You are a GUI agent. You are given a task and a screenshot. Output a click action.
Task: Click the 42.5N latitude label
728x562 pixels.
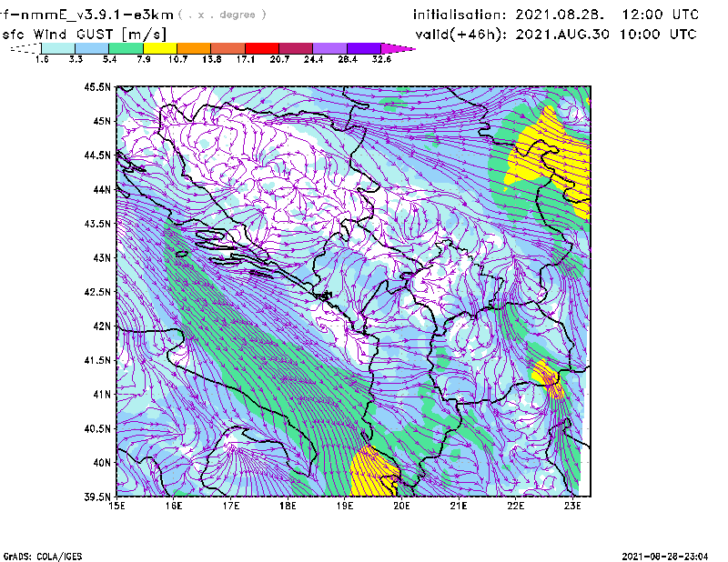tap(97, 292)
